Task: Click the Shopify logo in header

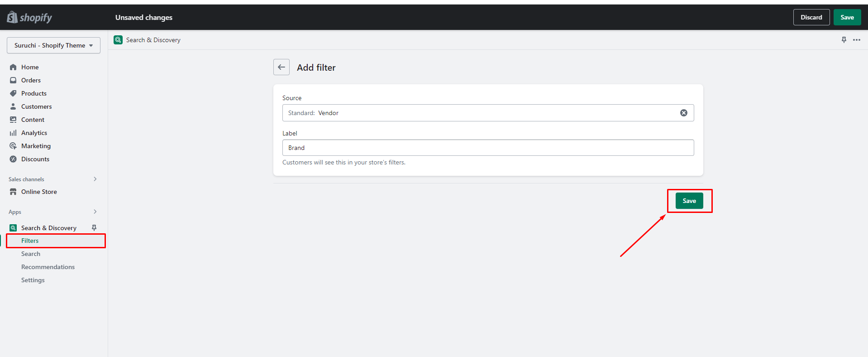Action: (29, 18)
